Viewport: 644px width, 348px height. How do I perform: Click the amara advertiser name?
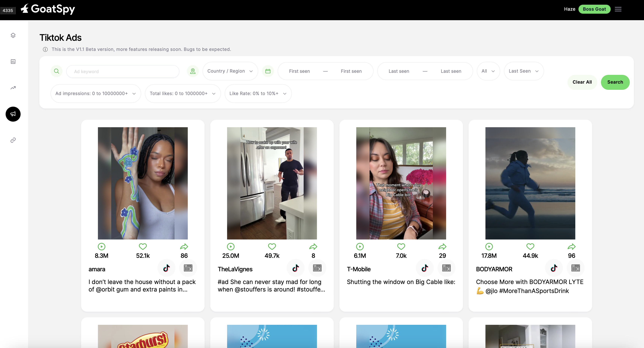(x=97, y=269)
